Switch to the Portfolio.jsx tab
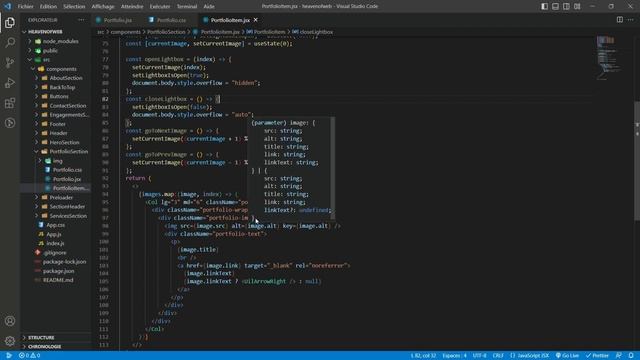 pyautogui.click(x=118, y=20)
